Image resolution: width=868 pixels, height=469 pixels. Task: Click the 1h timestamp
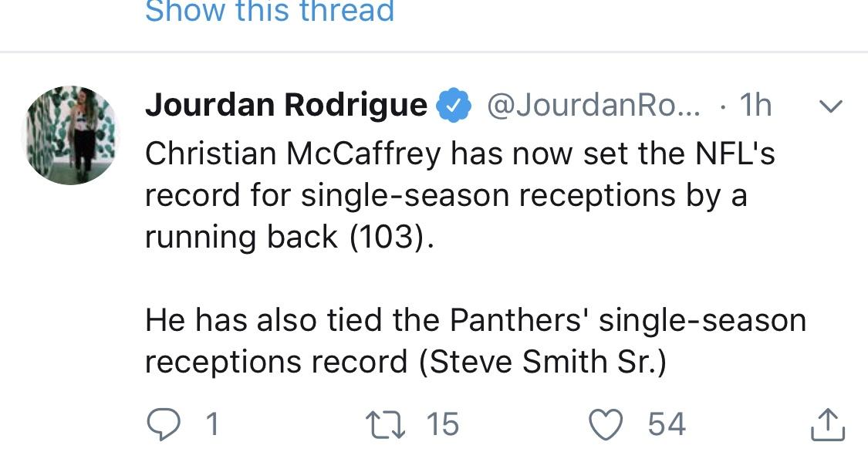755,105
